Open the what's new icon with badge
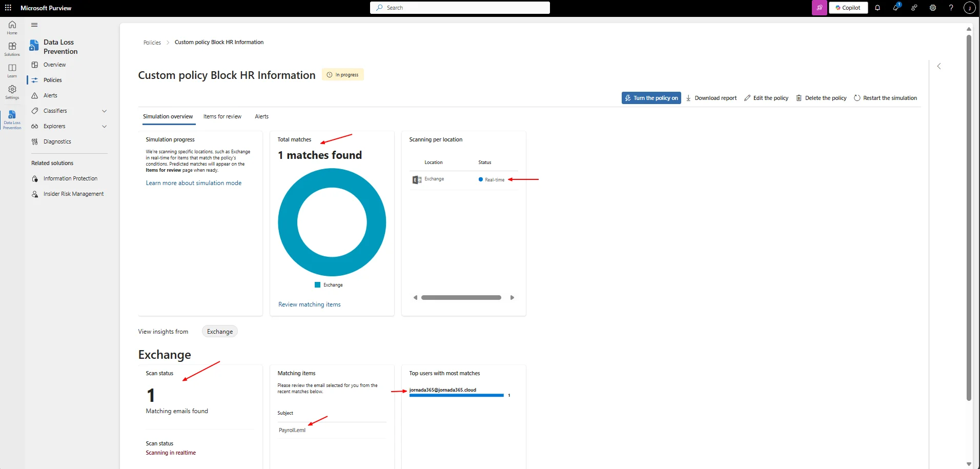 tap(896, 8)
